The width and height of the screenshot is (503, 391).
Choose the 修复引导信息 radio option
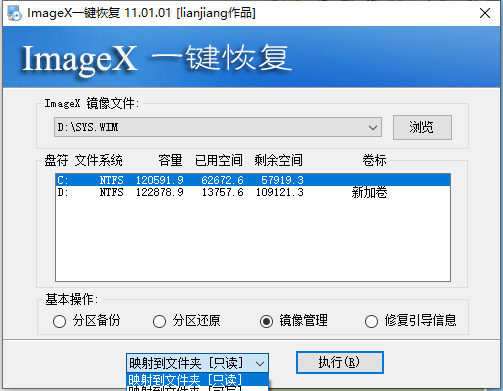410,321
